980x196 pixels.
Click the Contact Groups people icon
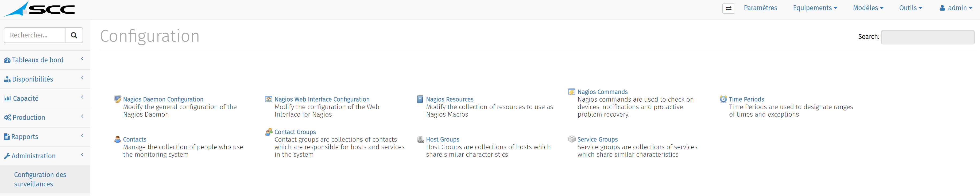pos(269,132)
